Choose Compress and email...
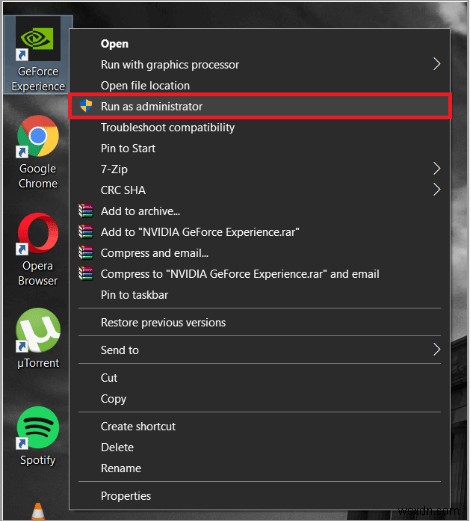Viewport: 471px width, 521px height. 260,253
